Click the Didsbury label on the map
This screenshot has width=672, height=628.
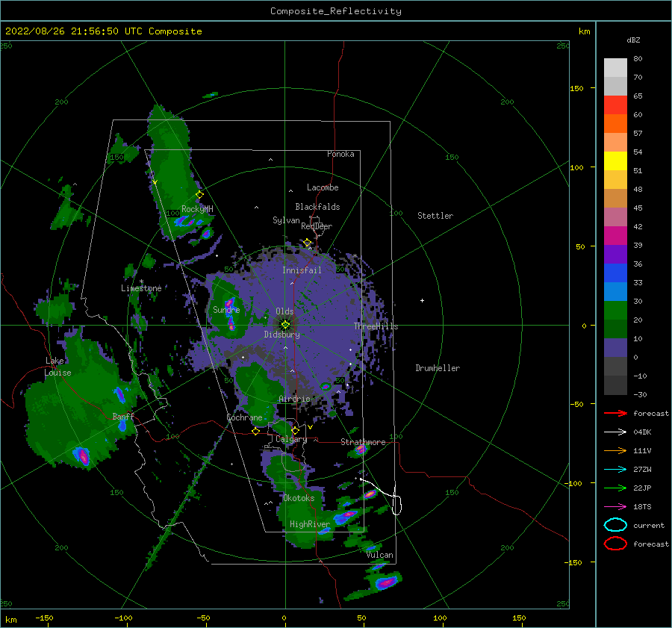[x=281, y=335]
